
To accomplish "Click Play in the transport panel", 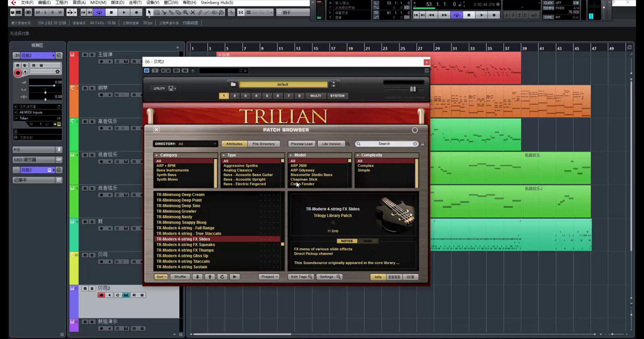I will point(482,15).
